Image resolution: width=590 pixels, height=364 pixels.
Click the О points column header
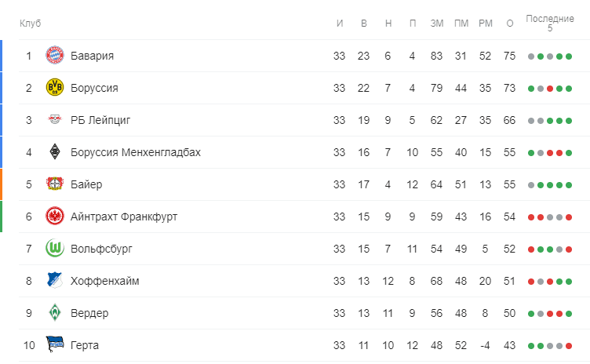pos(509,24)
